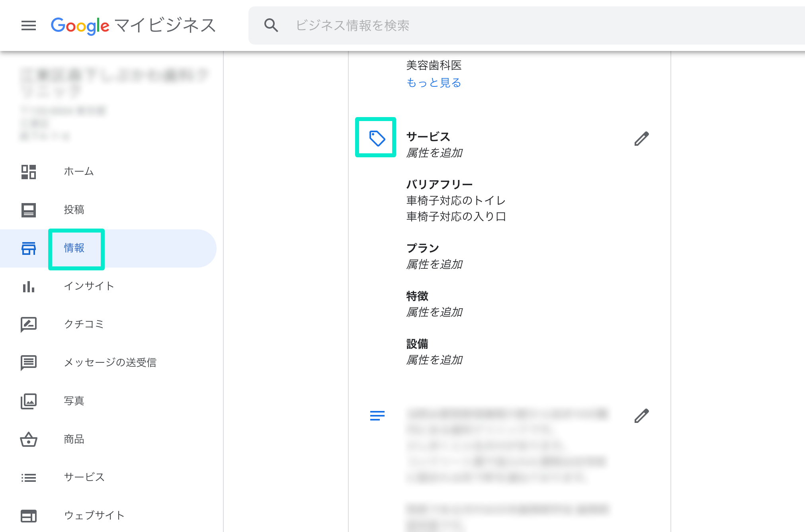Click the description lines icon
Viewport: 805px width, 532px height.
point(377,416)
